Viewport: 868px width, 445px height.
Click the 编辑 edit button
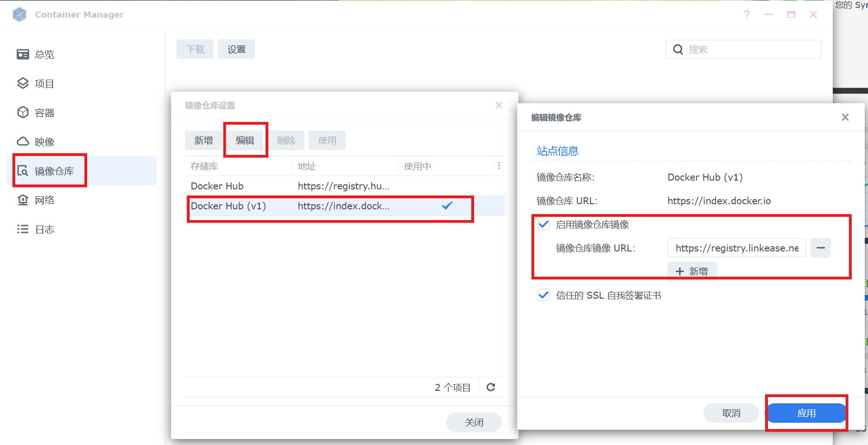click(x=245, y=140)
